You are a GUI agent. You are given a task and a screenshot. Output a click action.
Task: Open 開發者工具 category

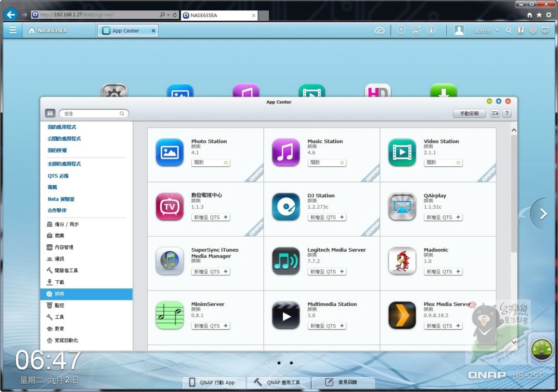click(x=62, y=270)
